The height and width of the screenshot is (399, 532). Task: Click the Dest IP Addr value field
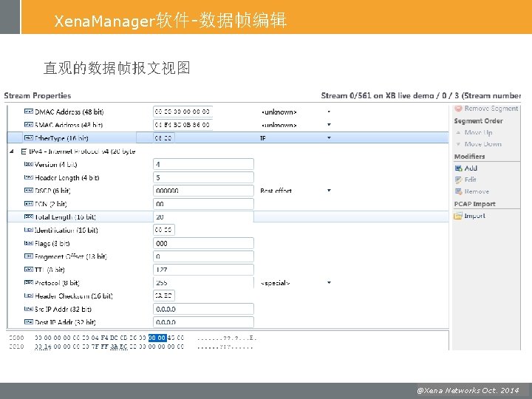(x=203, y=321)
